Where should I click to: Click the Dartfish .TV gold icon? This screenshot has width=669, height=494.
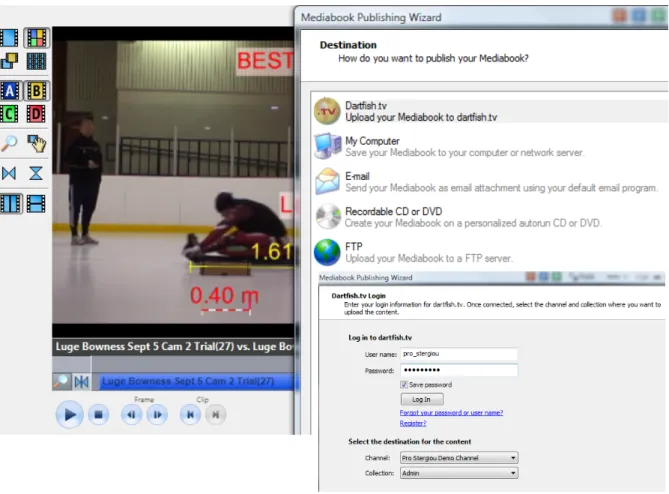pos(327,111)
